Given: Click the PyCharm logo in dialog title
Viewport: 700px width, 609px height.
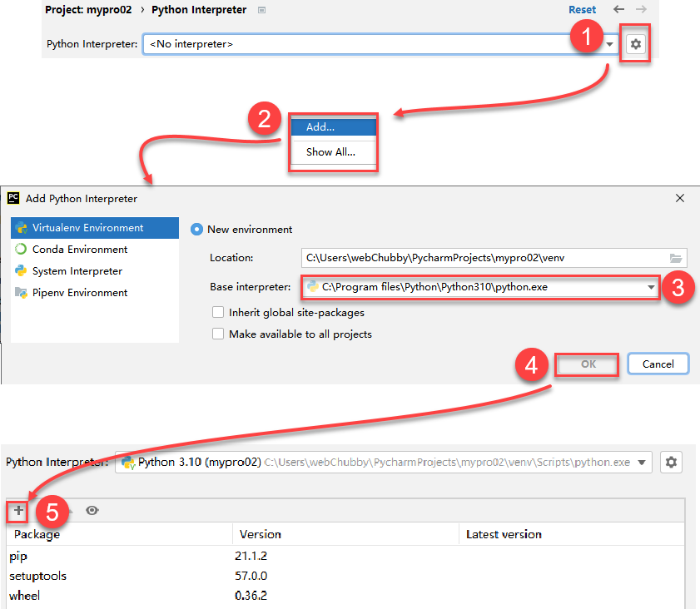Looking at the screenshot, I should point(13,198).
